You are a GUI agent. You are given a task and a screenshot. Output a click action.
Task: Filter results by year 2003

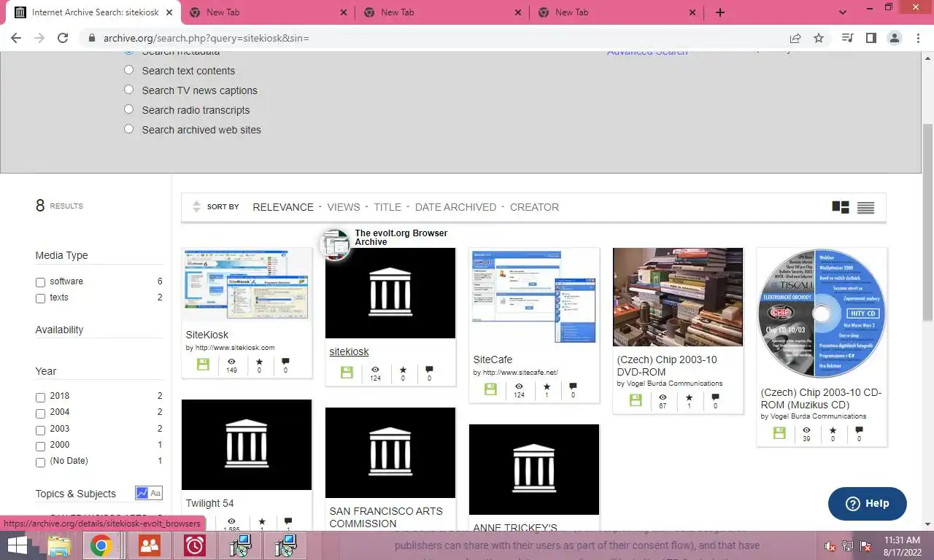click(x=40, y=429)
